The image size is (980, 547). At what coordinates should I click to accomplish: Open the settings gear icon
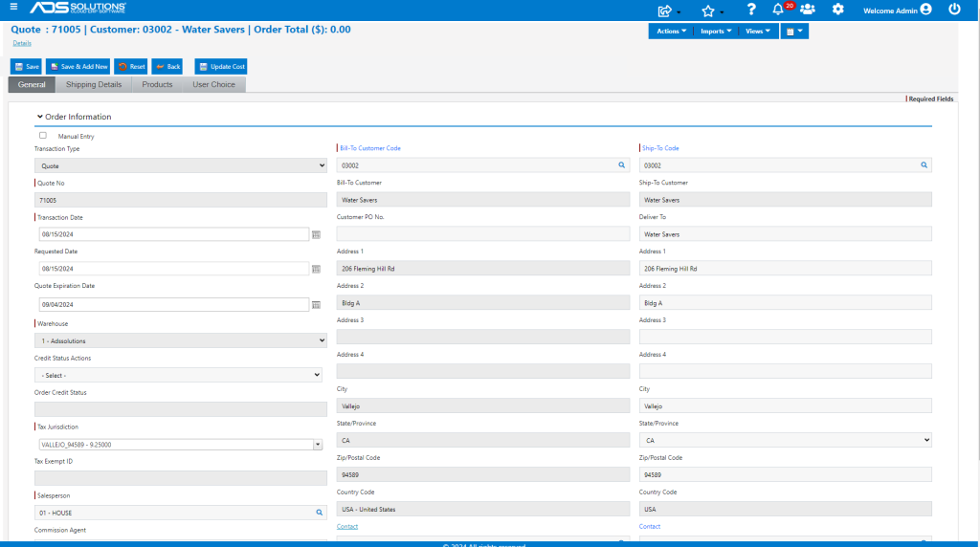click(838, 9)
